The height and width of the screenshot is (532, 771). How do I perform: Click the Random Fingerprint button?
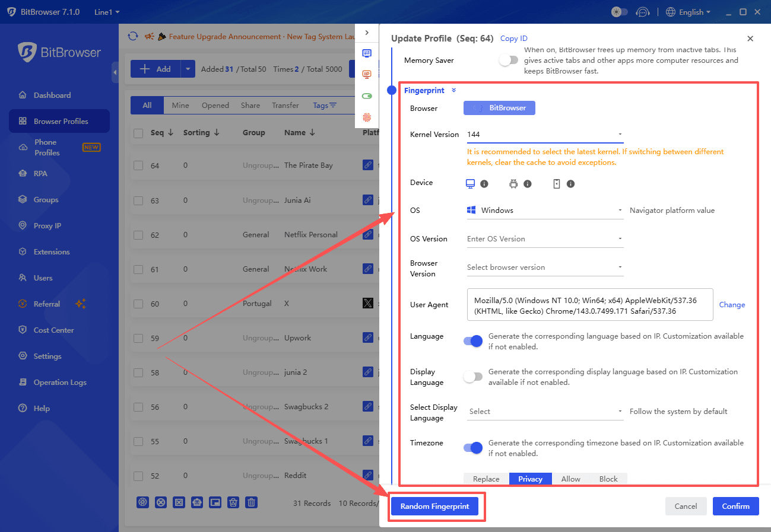[435, 506]
